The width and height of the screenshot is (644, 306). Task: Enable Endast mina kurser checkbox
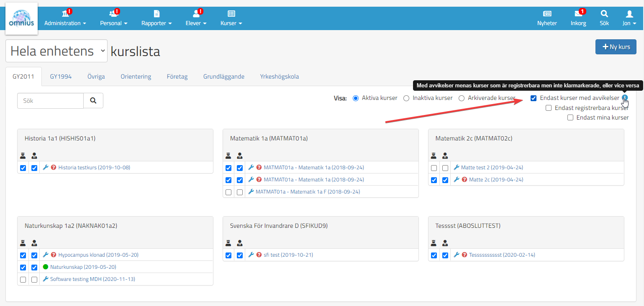(570, 118)
